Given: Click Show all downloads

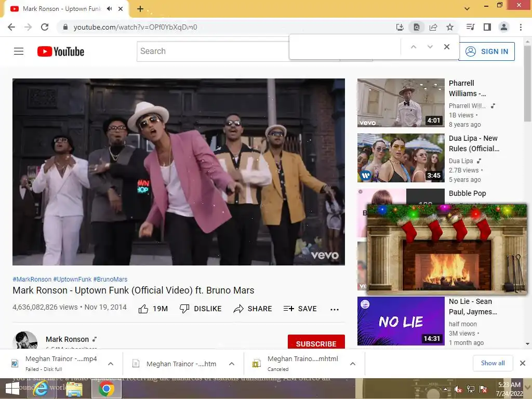Looking at the screenshot, I should coord(493,363).
